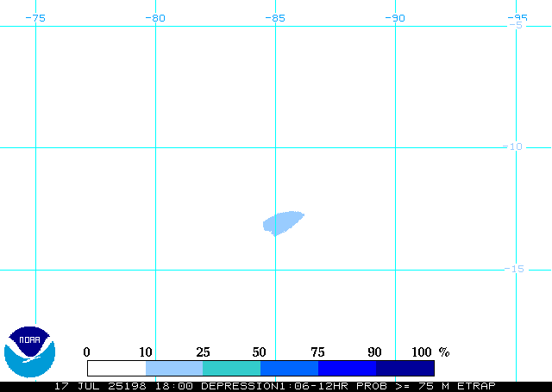
Task: Click the '17 JUL' date text
Action: (x=77, y=386)
